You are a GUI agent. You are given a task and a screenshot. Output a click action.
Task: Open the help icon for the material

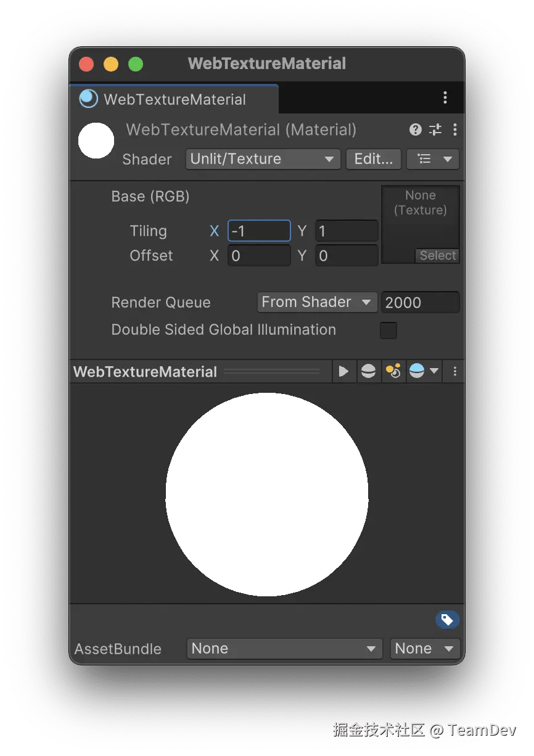click(415, 129)
